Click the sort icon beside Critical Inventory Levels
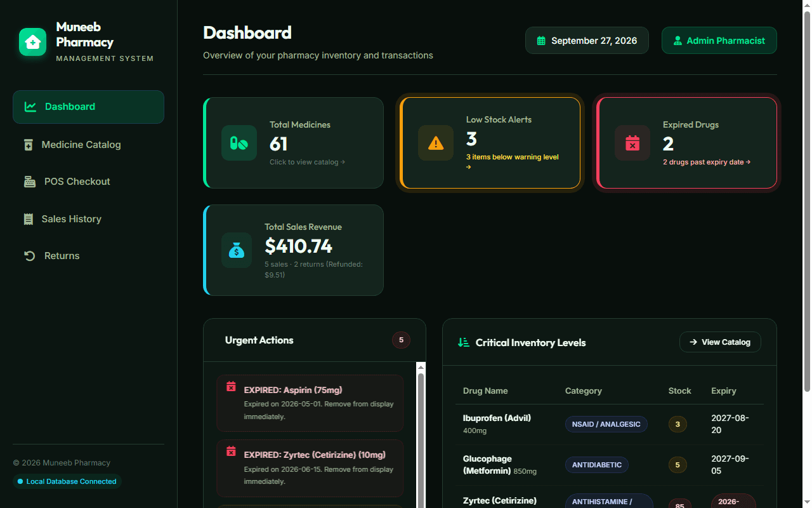 click(464, 342)
